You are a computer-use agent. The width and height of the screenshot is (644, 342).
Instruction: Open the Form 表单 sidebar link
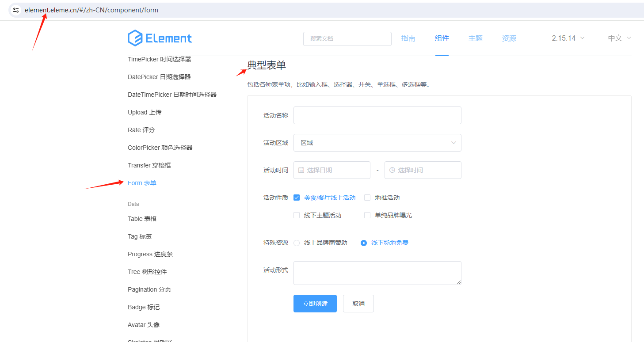[x=142, y=182]
